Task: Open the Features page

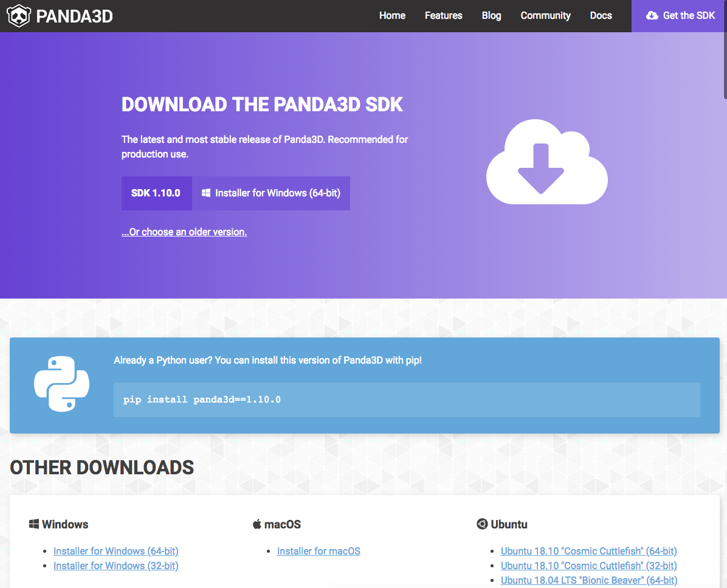Action: click(443, 16)
